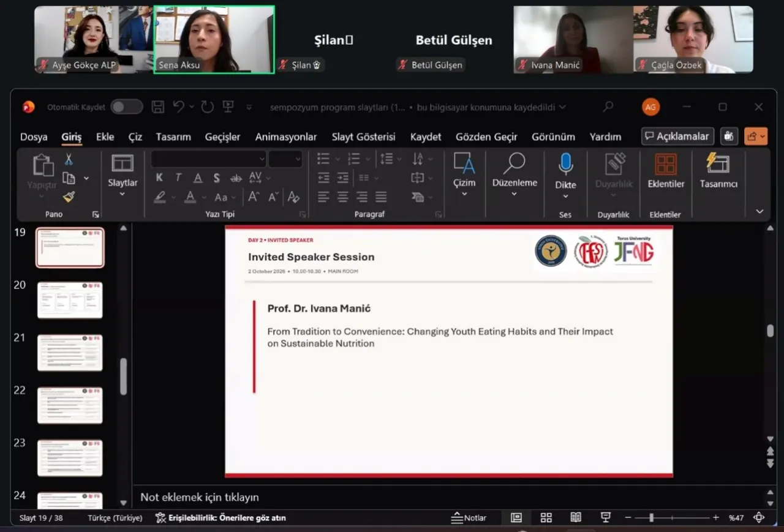This screenshot has height=532, width=784.
Task: Switch to slide sorter view icon
Action: 546,518
